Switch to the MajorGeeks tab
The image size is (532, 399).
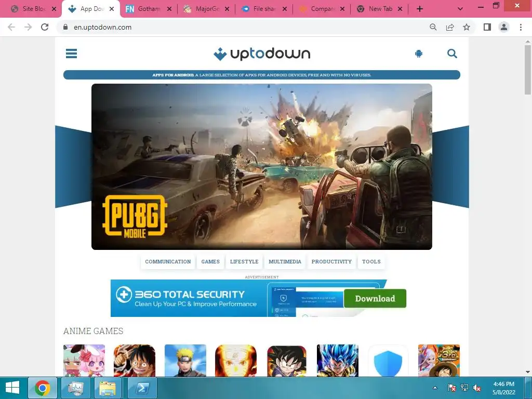206,9
